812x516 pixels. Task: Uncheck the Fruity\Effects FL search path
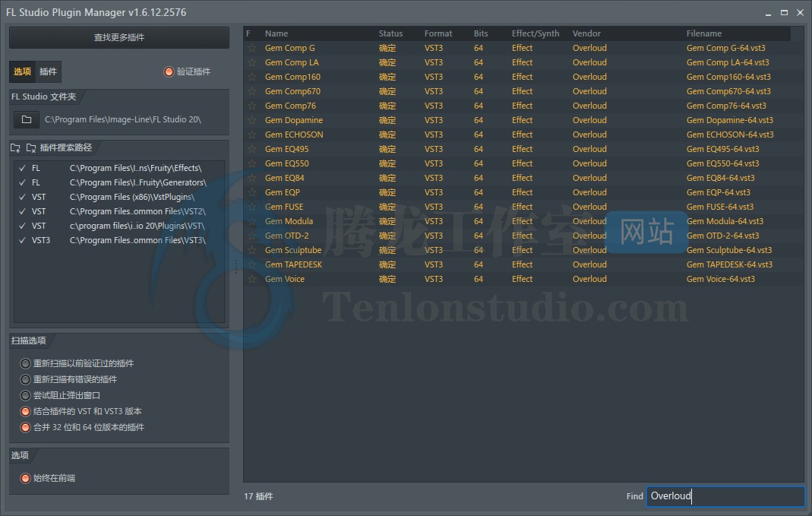click(x=22, y=168)
